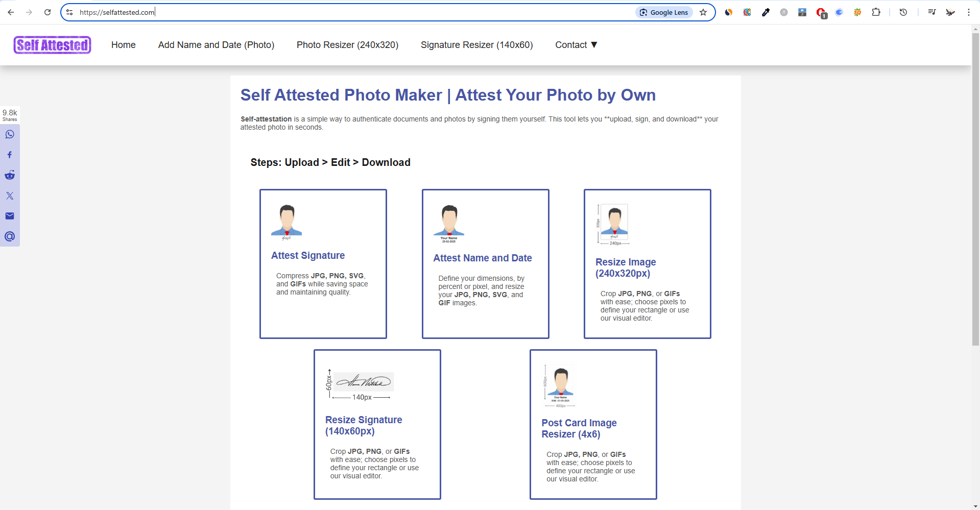Viewport: 980px width, 510px height.
Task: Click the Self Attested Photo Maker heading
Action: point(448,95)
